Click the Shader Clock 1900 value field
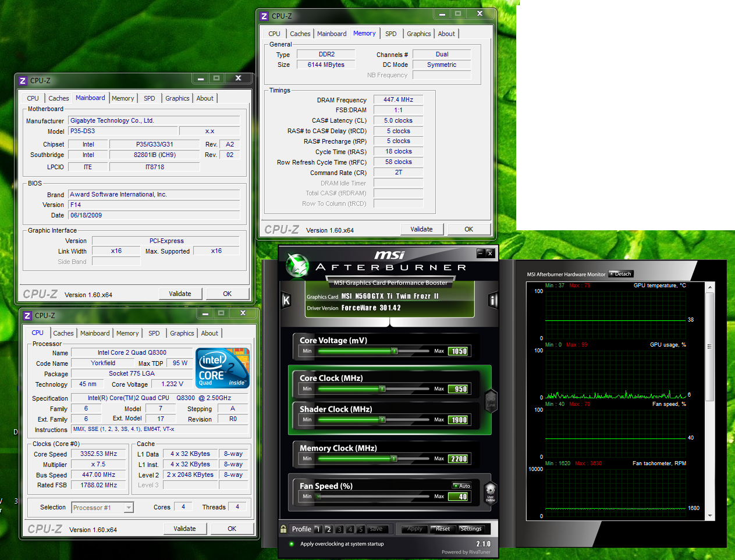The width and height of the screenshot is (735, 560). pyautogui.click(x=459, y=420)
